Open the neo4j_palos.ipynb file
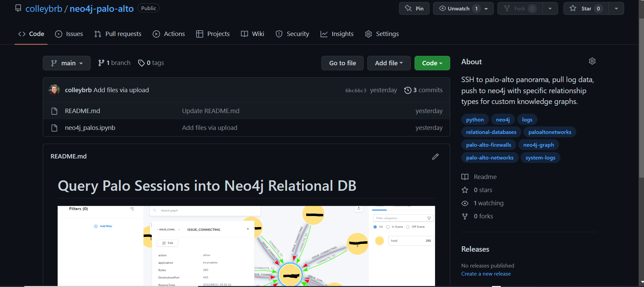The height and width of the screenshot is (287, 644). 90,128
